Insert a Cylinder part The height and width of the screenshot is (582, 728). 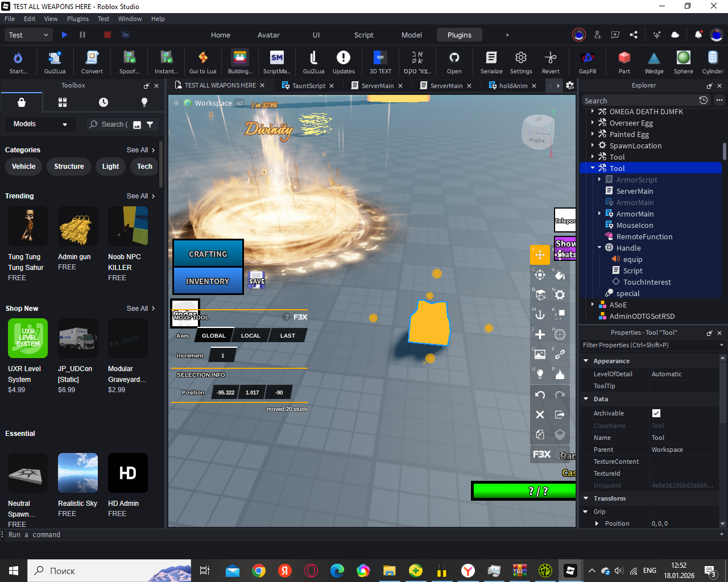[x=713, y=62]
